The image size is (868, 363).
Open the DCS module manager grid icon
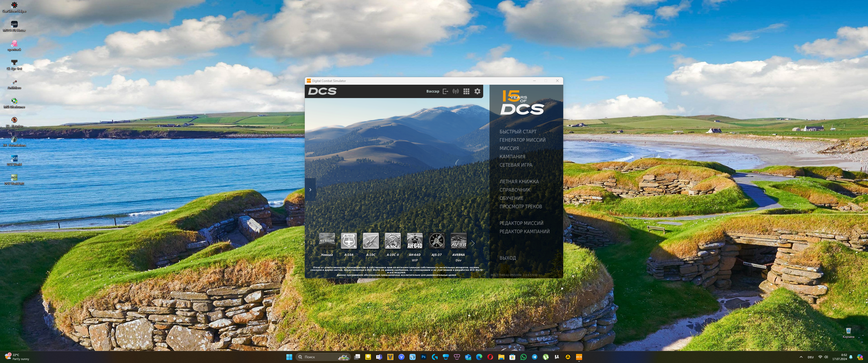click(466, 91)
